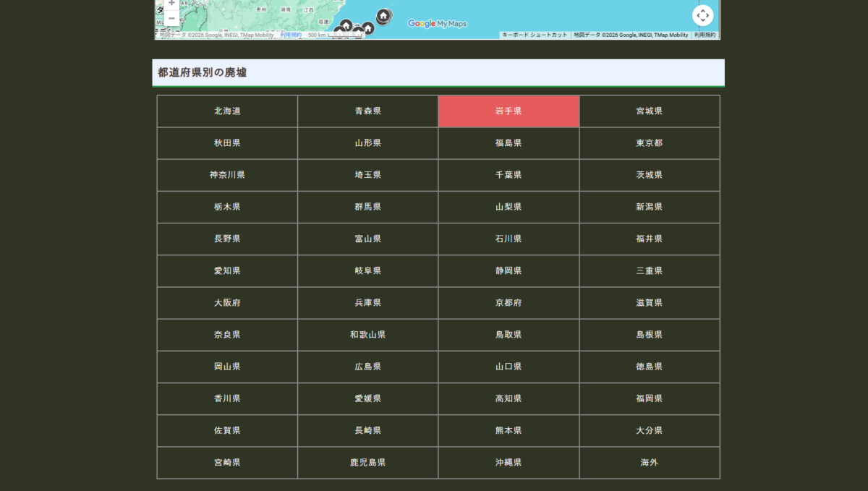Image resolution: width=868 pixels, height=491 pixels.
Task: Select 東京都 in the table
Action: (x=650, y=143)
